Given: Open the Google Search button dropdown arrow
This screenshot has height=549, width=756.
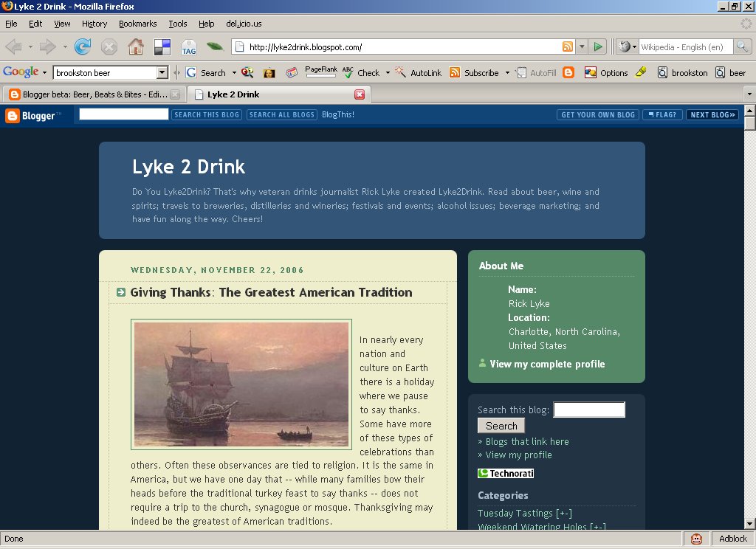Looking at the screenshot, I should (x=234, y=73).
